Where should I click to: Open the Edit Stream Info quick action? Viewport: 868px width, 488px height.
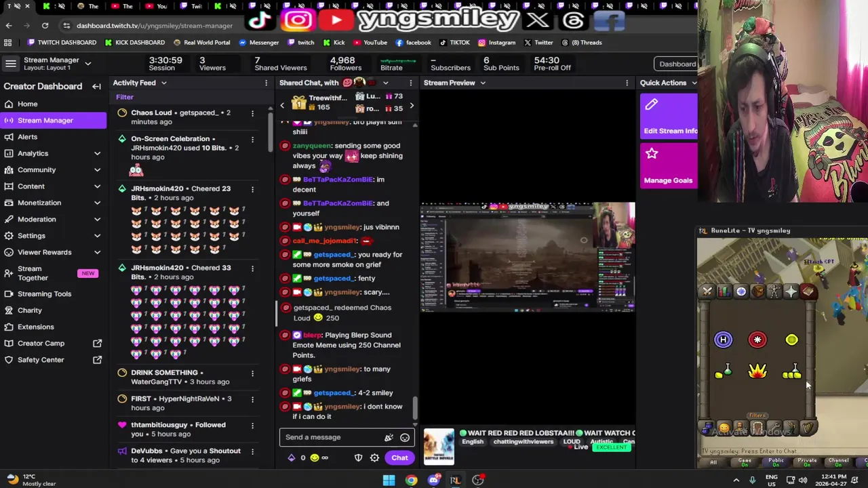click(x=669, y=116)
